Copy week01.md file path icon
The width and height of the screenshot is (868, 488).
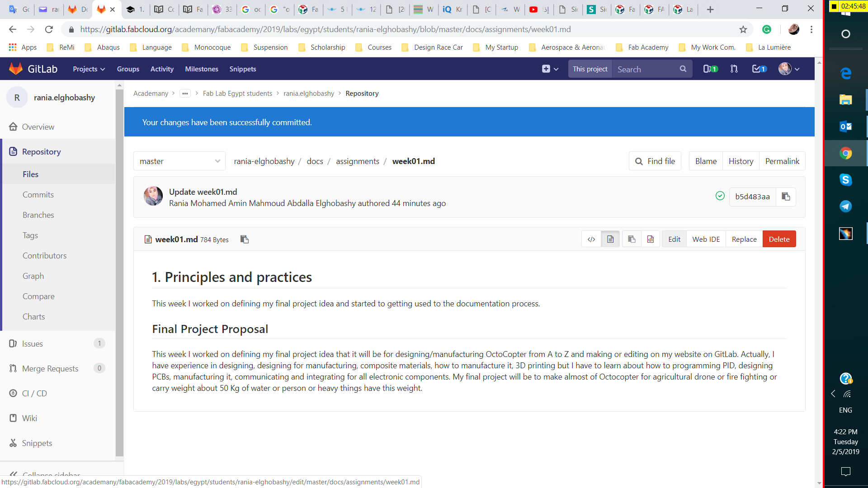(245, 239)
